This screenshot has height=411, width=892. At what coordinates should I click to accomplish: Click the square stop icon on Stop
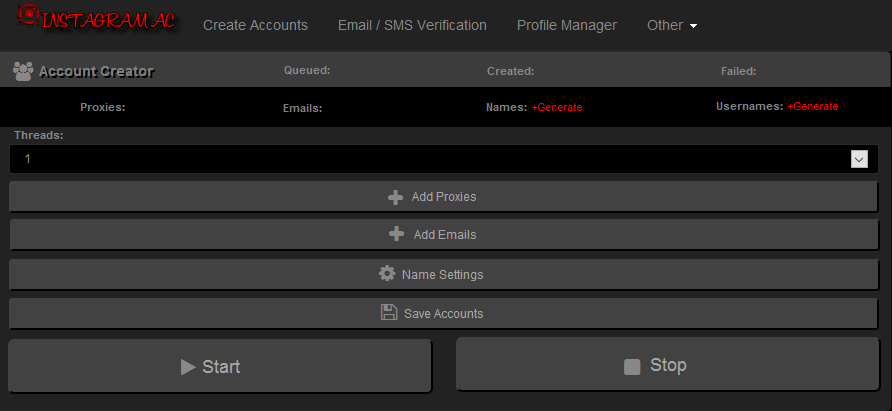[x=632, y=367]
